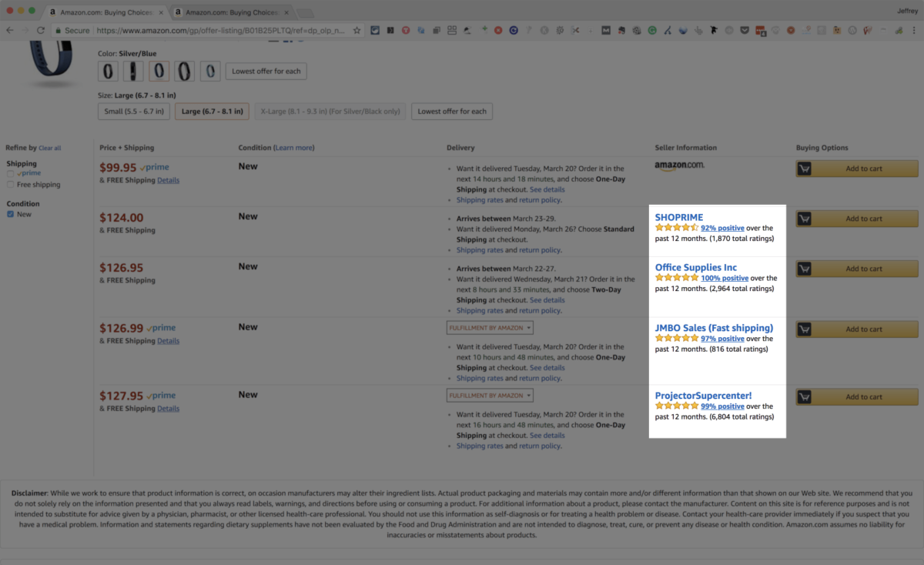Click the back navigation arrow
Image resolution: width=924 pixels, height=565 pixels.
(x=9, y=29)
